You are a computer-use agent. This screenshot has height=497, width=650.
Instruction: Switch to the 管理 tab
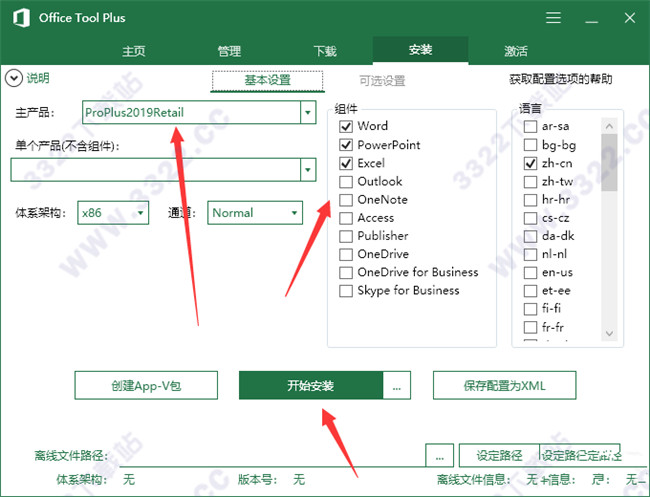[229, 51]
